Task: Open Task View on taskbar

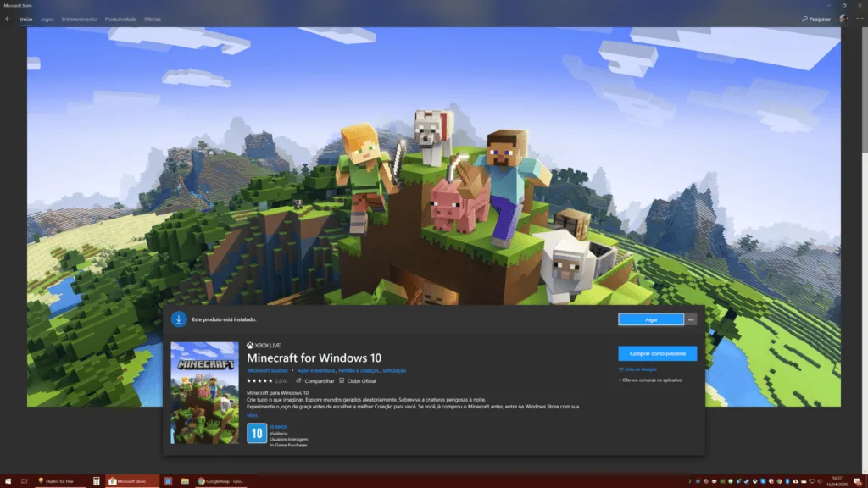Action: [x=24, y=481]
